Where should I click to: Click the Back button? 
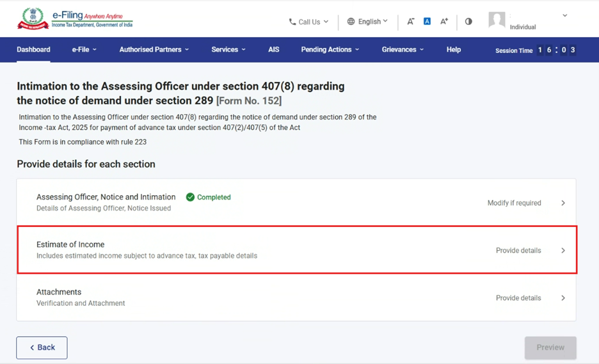click(x=42, y=347)
